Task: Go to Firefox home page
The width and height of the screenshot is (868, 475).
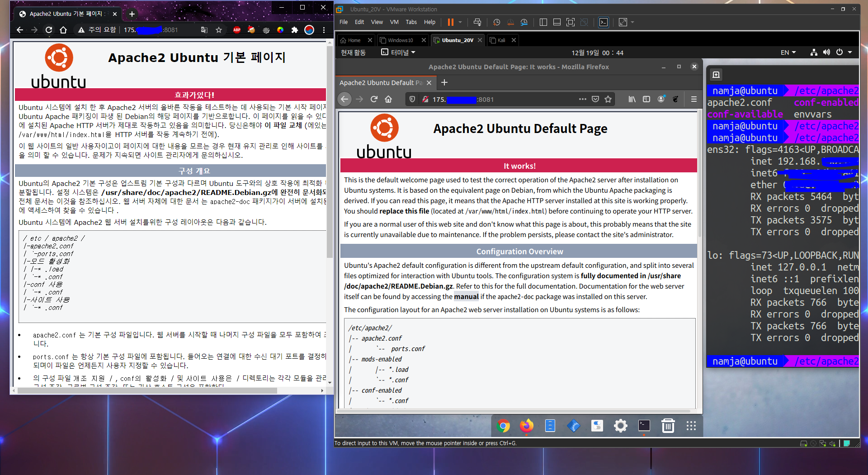Action: [388, 99]
